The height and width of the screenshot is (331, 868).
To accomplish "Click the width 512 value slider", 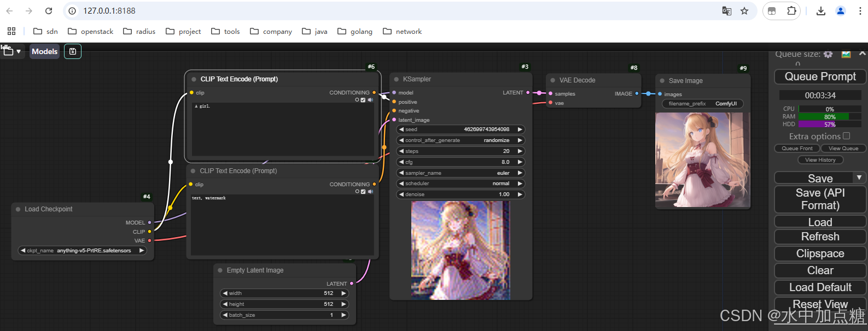I will (x=284, y=293).
